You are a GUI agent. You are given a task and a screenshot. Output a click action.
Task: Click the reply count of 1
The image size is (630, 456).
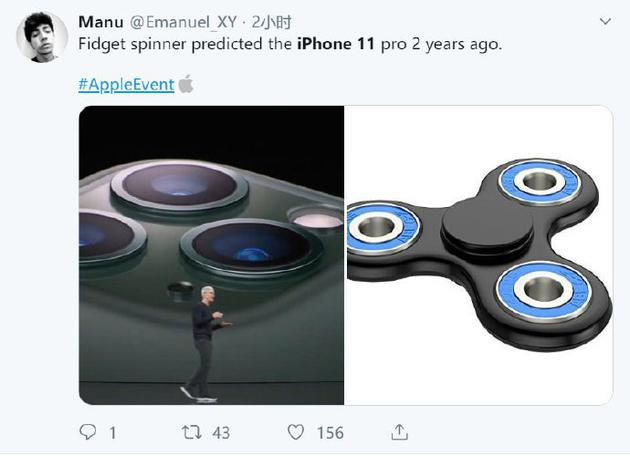click(112, 433)
